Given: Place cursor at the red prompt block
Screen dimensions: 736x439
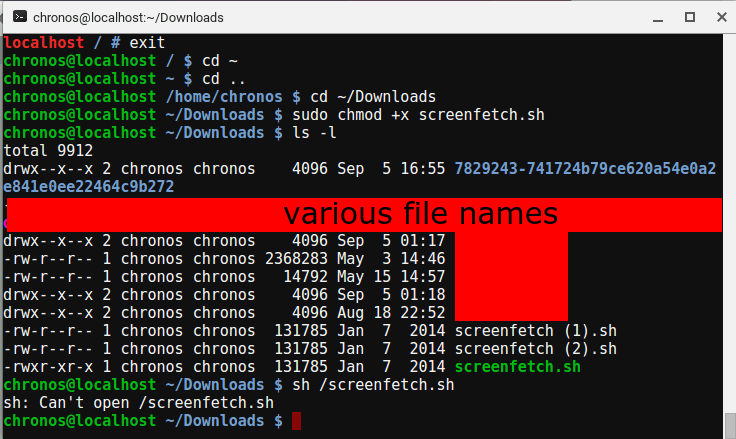Looking at the screenshot, I should (296, 422).
